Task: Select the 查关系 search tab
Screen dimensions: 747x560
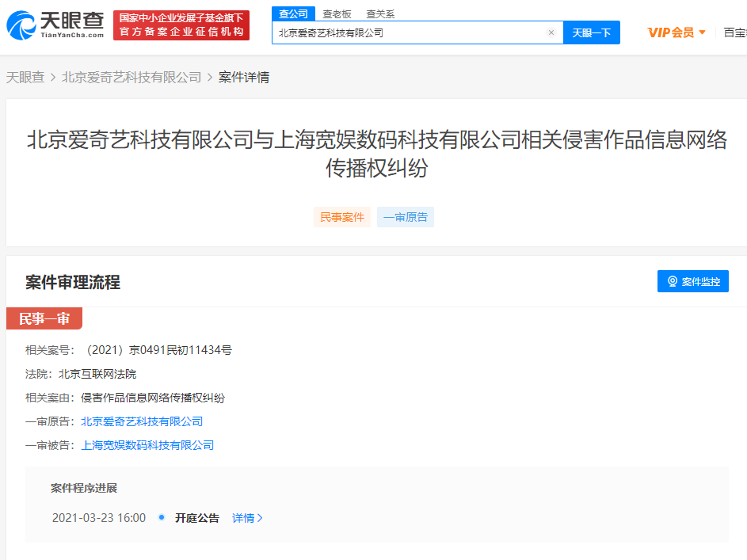Action: click(380, 13)
